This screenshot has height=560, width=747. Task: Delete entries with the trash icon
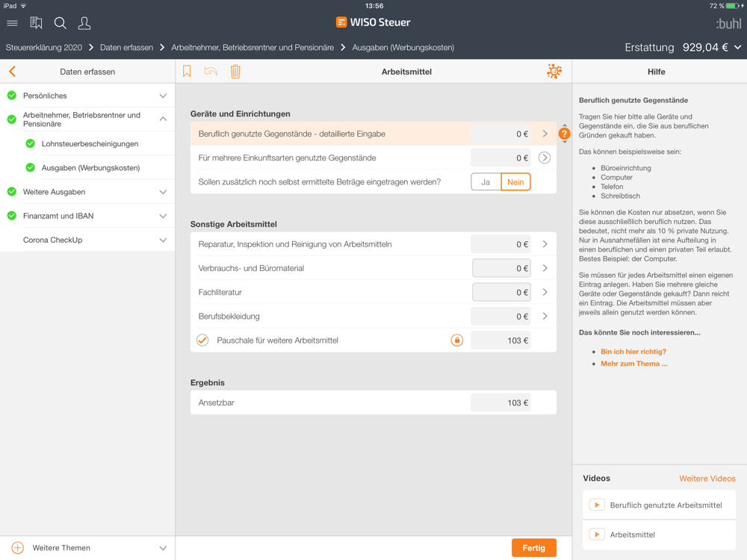[x=235, y=72]
